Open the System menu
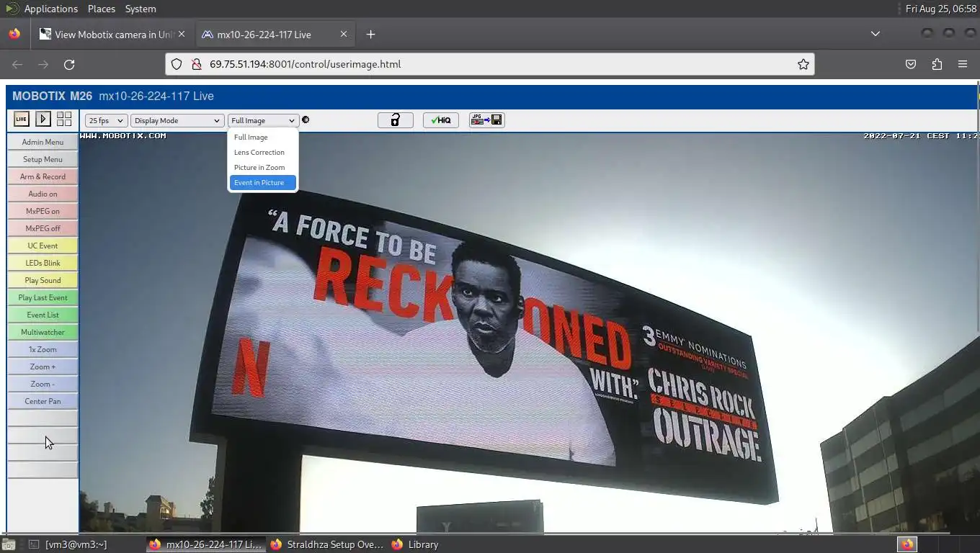 (x=141, y=9)
